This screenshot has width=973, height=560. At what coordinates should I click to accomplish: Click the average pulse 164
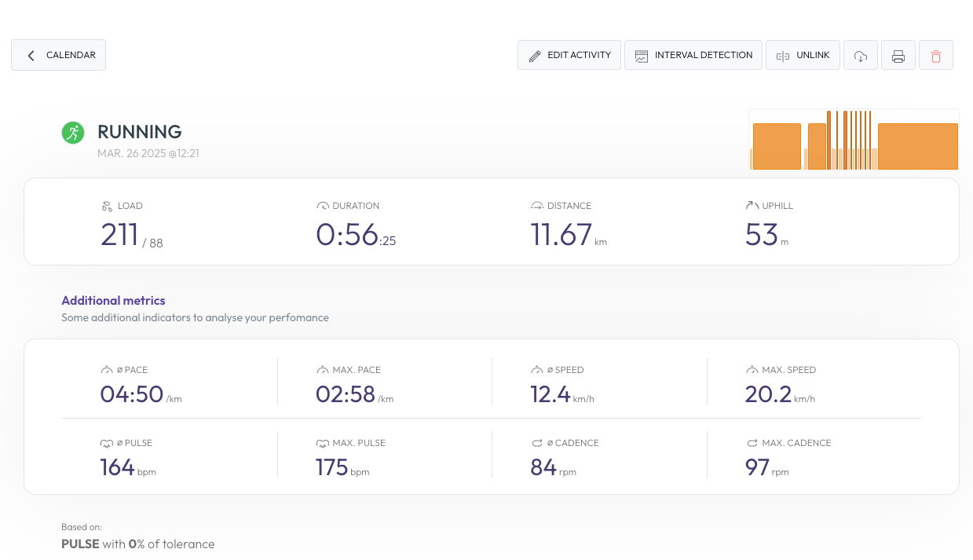[x=117, y=467]
